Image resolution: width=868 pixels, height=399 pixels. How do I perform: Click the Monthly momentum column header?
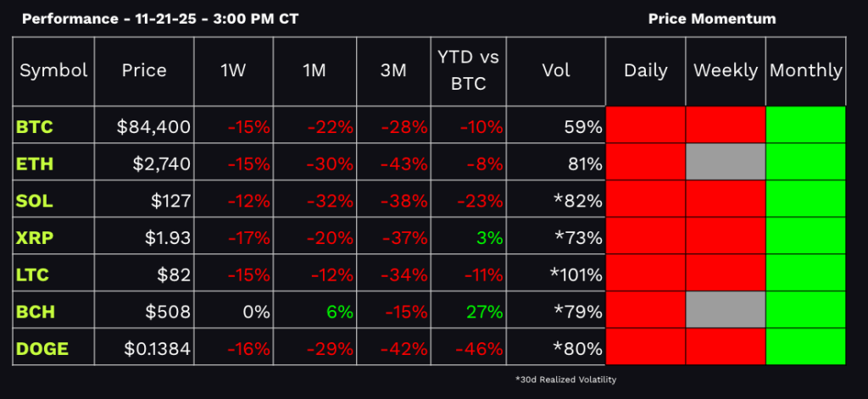[x=806, y=71]
